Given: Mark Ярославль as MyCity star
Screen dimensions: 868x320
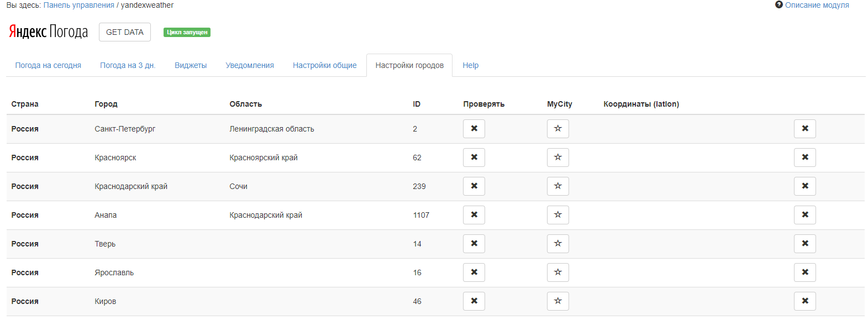Looking at the screenshot, I should (x=557, y=272).
